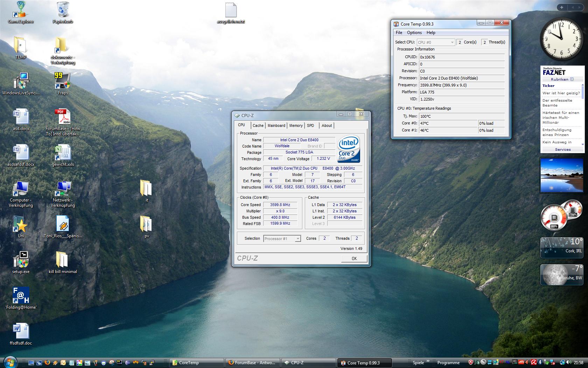The image size is (588, 368).
Task: Select the Computer shortcut on the desktop
Action: click(x=21, y=194)
